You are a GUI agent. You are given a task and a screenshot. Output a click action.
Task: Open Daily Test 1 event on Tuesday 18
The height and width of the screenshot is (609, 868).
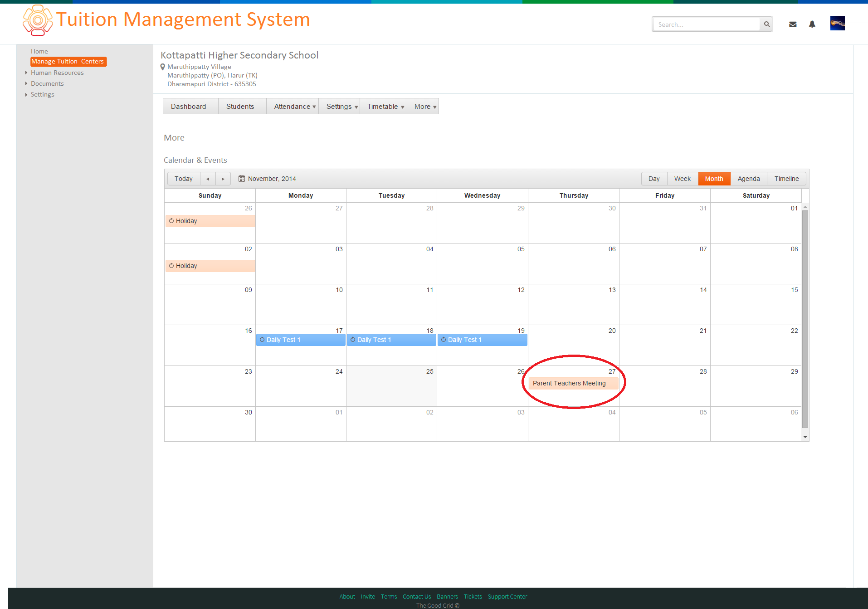coord(391,340)
